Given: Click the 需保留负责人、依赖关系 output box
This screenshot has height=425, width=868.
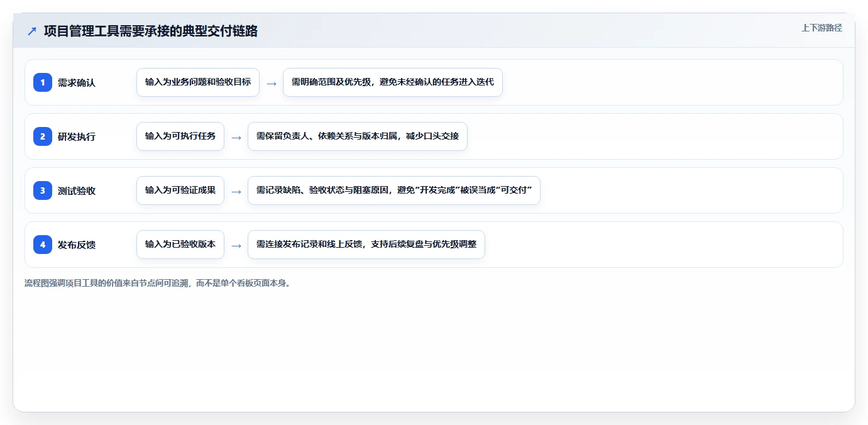Looking at the screenshot, I should [x=358, y=136].
